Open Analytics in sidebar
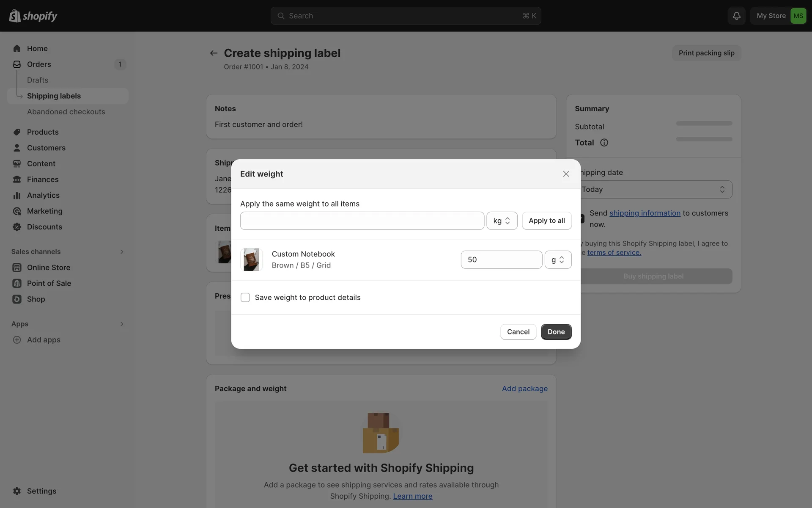Screen dimensions: 812x508 (43, 195)
